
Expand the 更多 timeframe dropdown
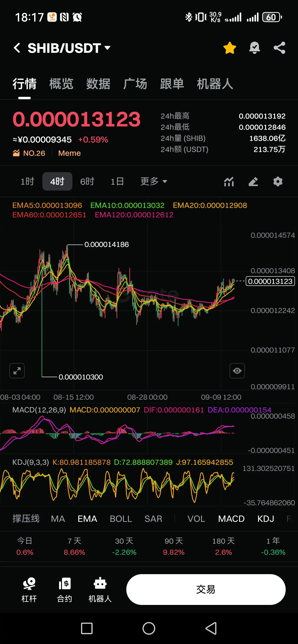click(x=154, y=181)
